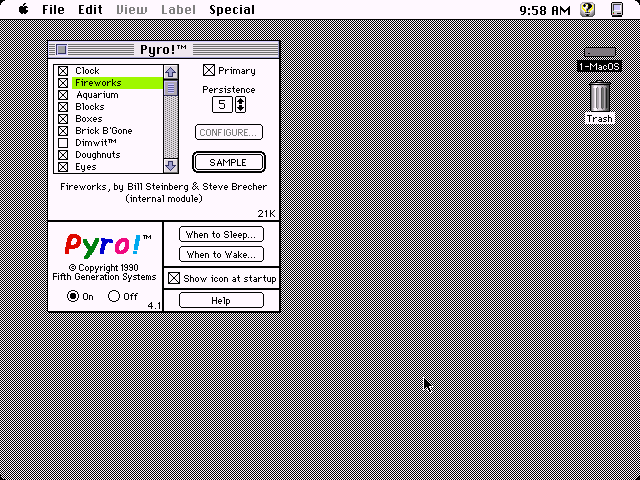Viewport: 640px width, 480px height.
Task: Click the CONFIGURE... button
Action: (229, 133)
